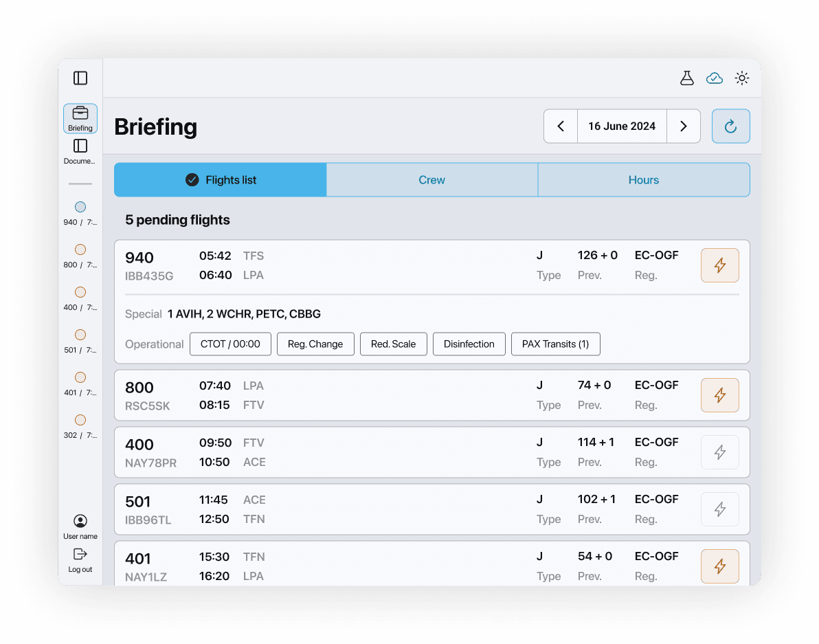Click the 114 + 1 passenger count
The image size is (819, 644).
[x=596, y=443]
